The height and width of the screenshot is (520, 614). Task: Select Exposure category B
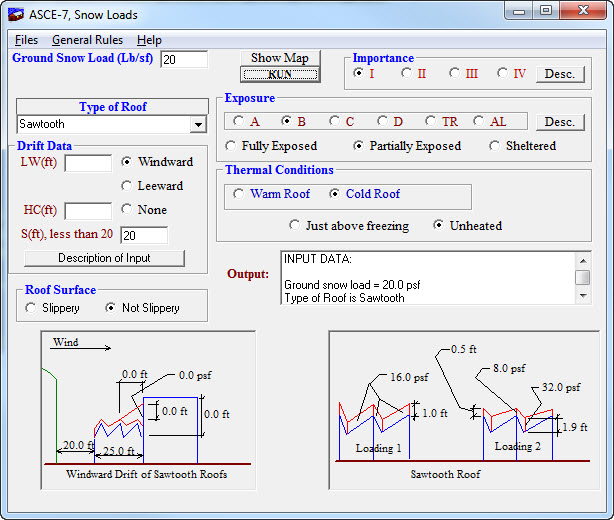tap(286, 121)
